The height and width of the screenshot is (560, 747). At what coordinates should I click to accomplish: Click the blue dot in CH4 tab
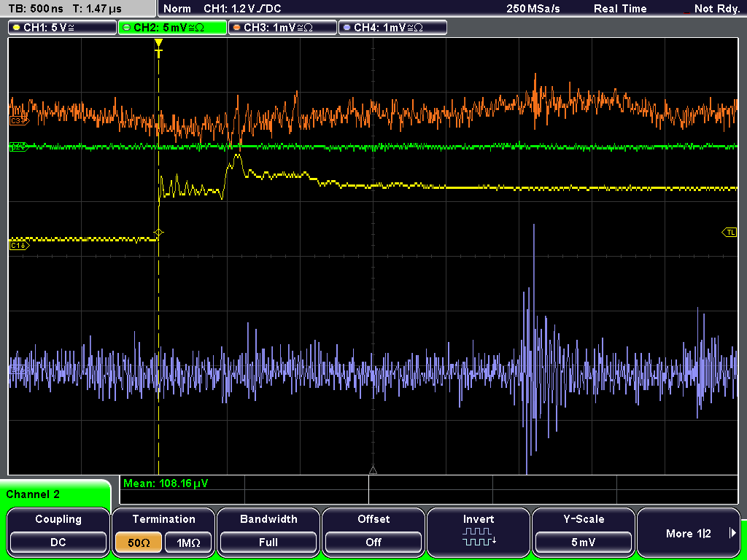click(x=347, y=28)
